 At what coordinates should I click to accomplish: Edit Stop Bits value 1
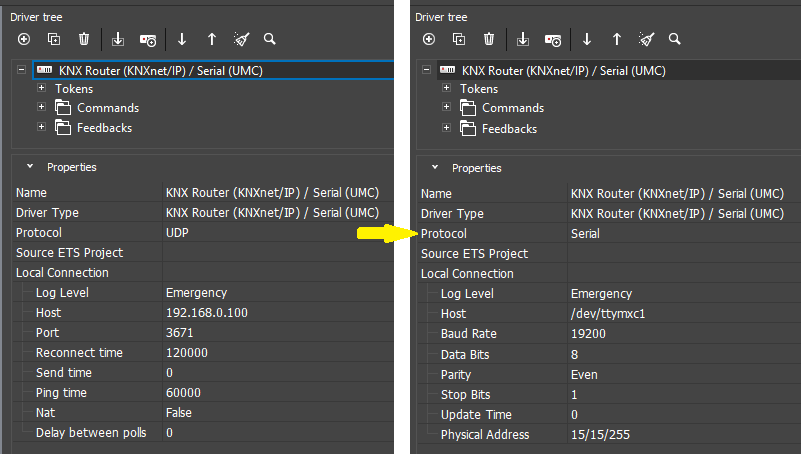click(x=684, y=394)
